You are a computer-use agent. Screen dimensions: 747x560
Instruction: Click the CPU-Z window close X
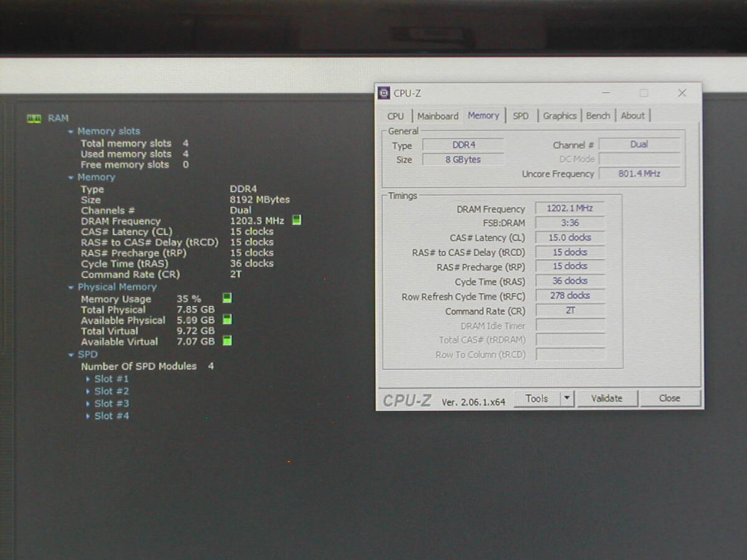point(682,93)
